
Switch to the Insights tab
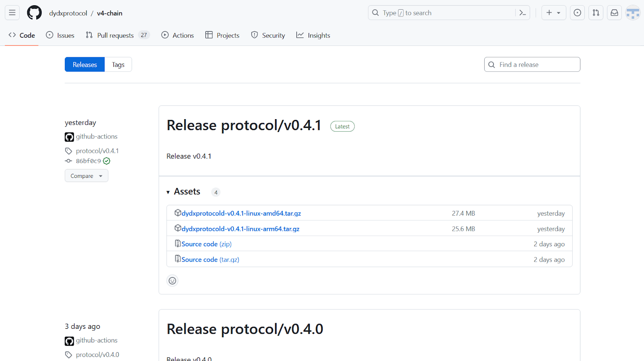click(x=313, y=35)
